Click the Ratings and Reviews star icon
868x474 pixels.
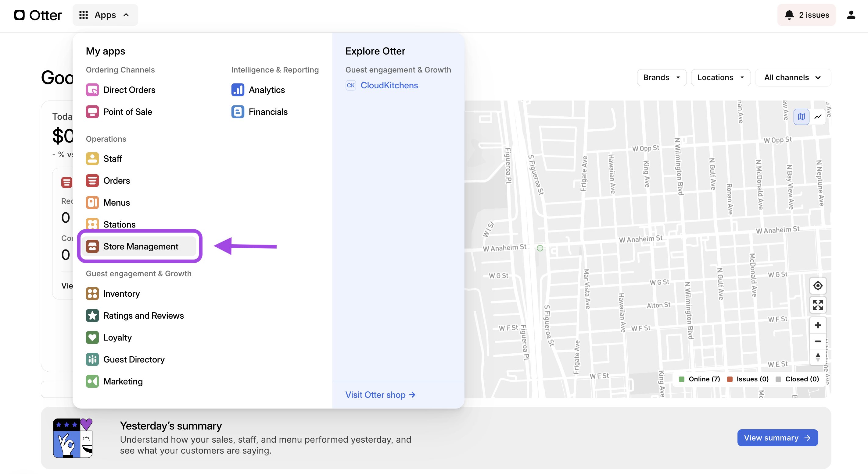[x=92, y=315]
